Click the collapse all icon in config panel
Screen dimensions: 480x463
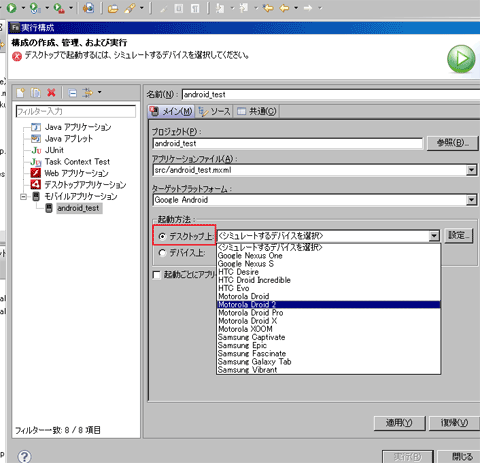(72, 93)
